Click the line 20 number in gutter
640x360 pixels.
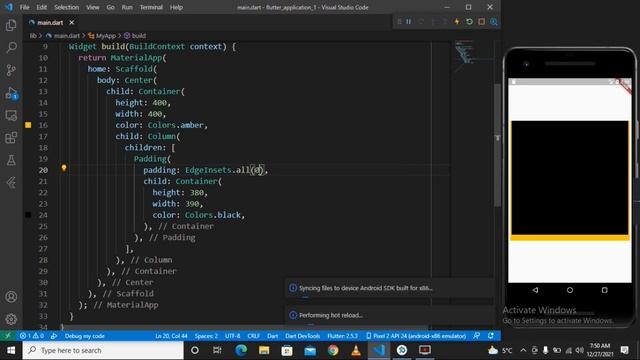(43, 170)
